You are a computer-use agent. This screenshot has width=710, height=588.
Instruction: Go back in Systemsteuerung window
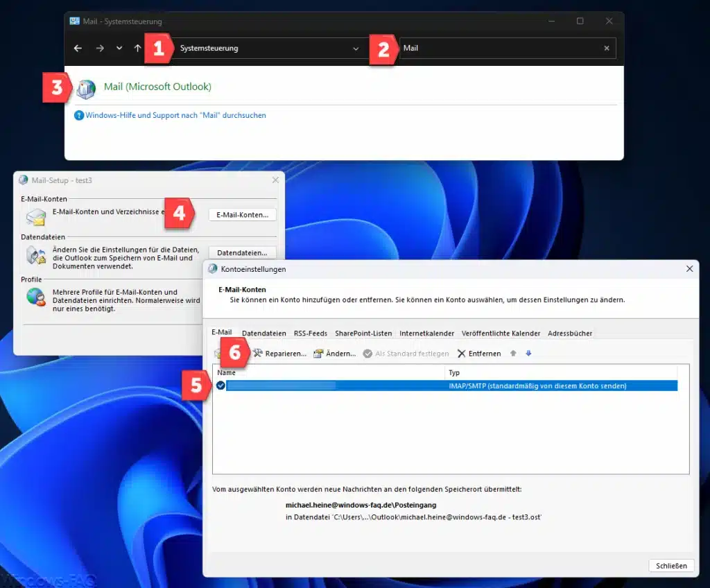tap(78, 48)
